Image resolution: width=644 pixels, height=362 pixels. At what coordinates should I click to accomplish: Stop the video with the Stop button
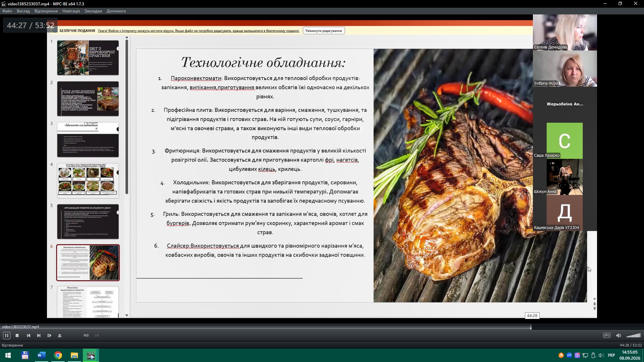pos(17,336)
